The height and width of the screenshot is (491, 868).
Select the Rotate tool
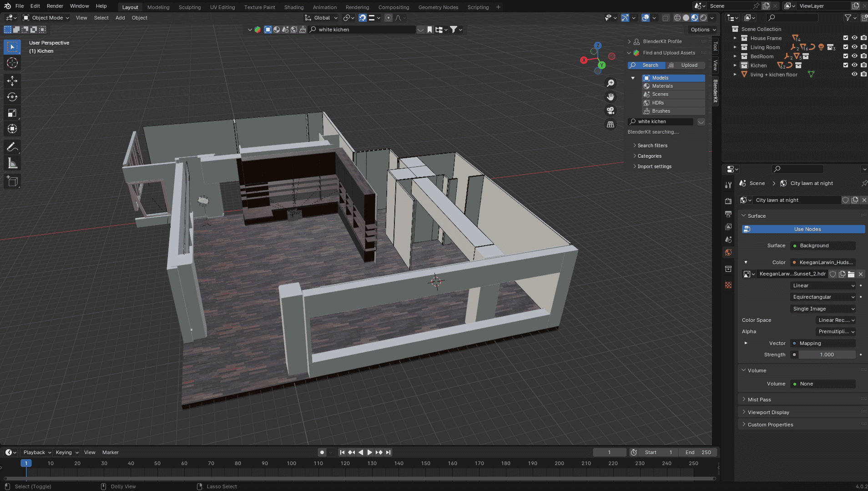pos(12,97)
